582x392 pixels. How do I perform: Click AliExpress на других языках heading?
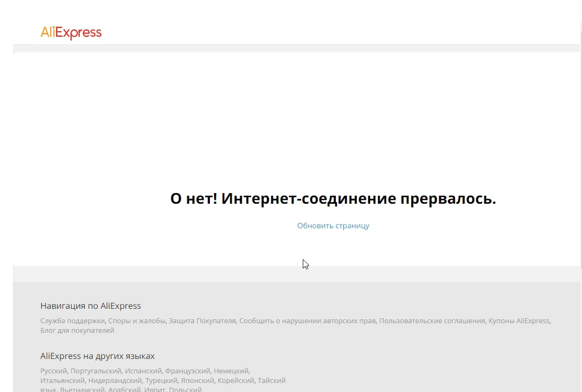coord(97,356)
